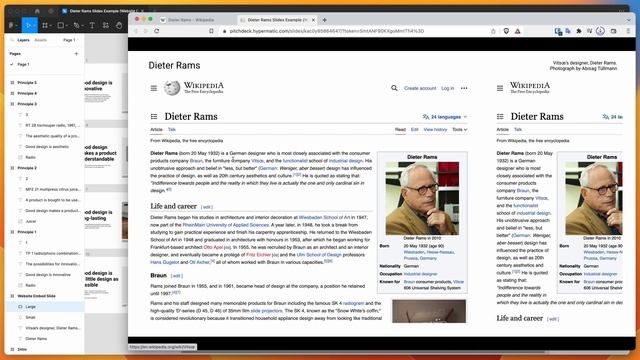Select the Wikipedia Article tab
The image size is (640, 360).
pyautogui.click(x=156, y=129)
